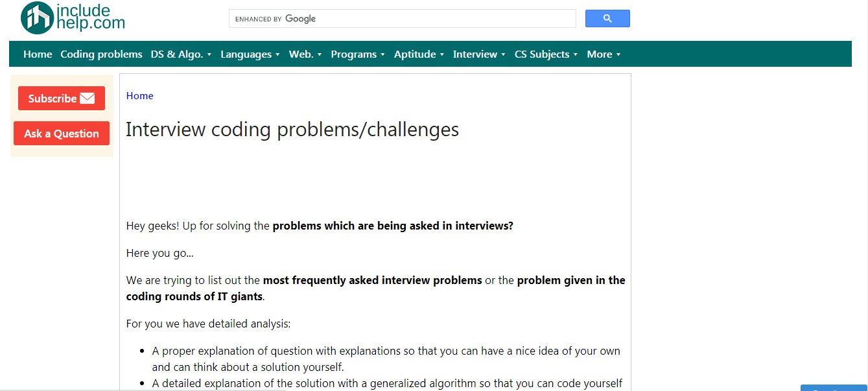Expand the More dropdown menu

click(604, 54)
